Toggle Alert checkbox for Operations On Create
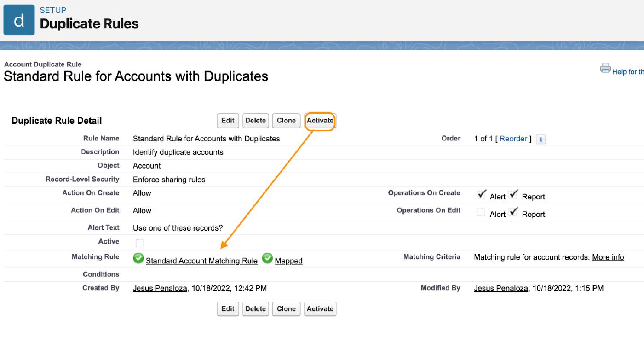The width and height of the screenshot is (644, 349). pyautogui.click(x=481, y=195)
